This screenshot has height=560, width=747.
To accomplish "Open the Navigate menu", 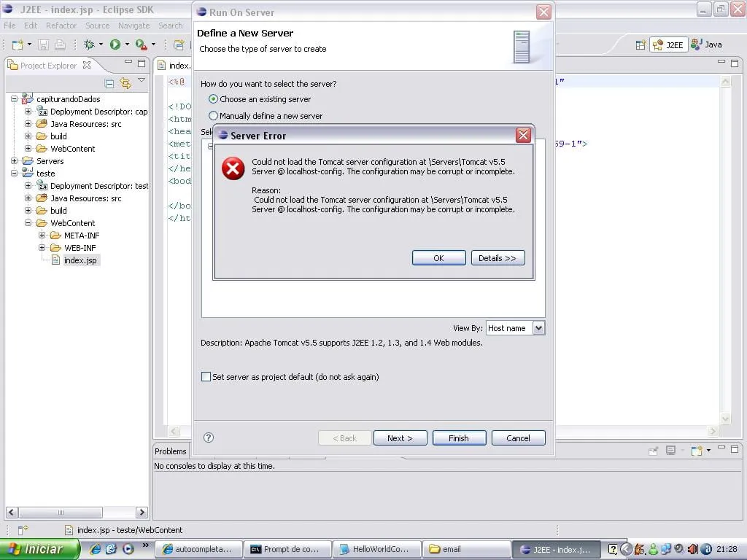I will coord(134,26).
